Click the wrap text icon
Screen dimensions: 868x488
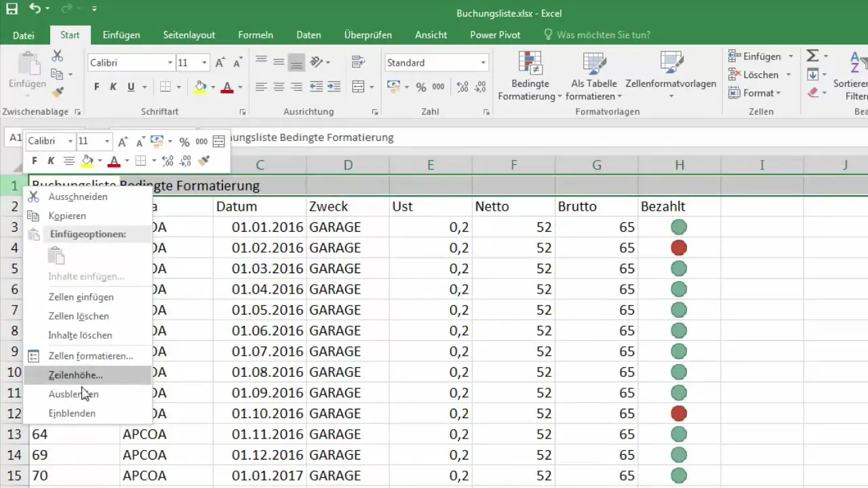(358, 62)
